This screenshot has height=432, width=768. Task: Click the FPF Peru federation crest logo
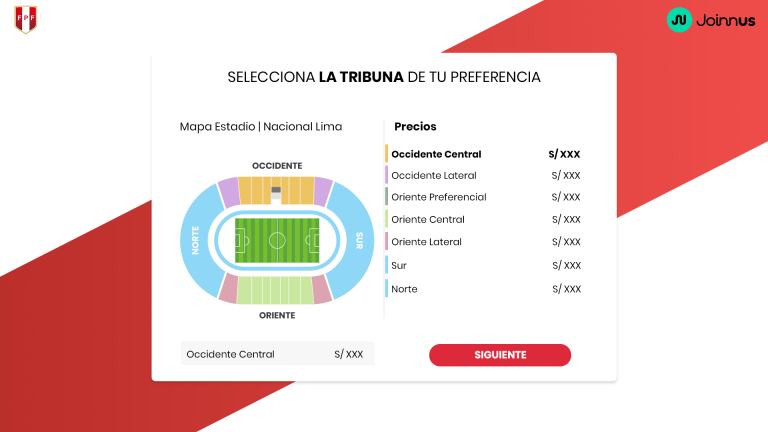pyautogui.click(x=25, y=19)
